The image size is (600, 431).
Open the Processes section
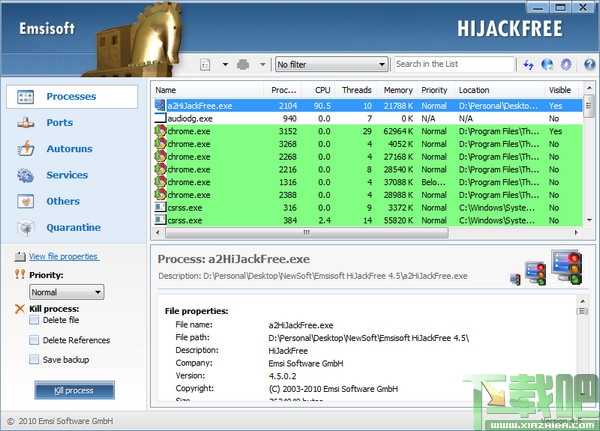click(72, 96)
